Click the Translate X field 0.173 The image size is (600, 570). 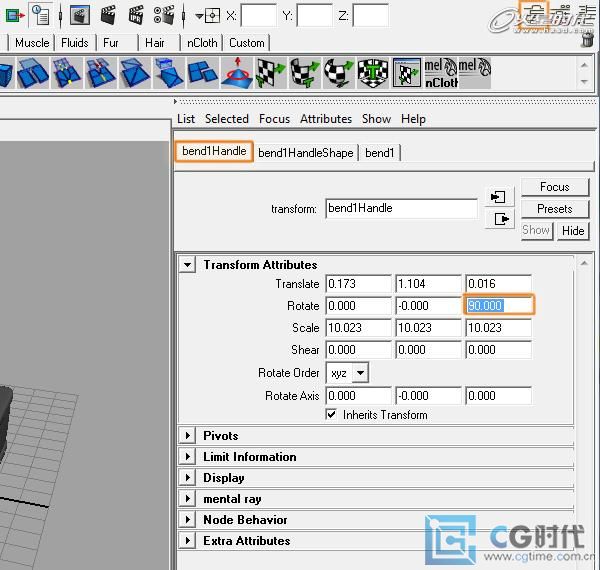359,283
